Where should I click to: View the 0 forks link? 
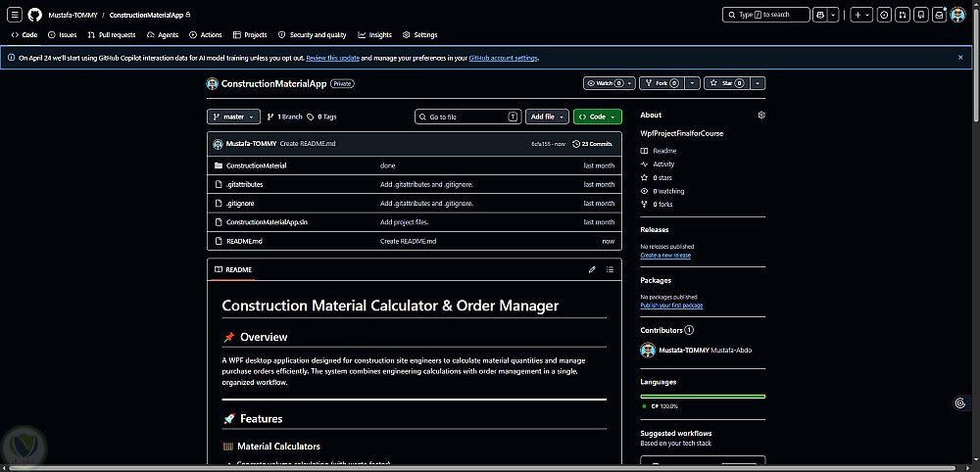(x=657, y=205)
